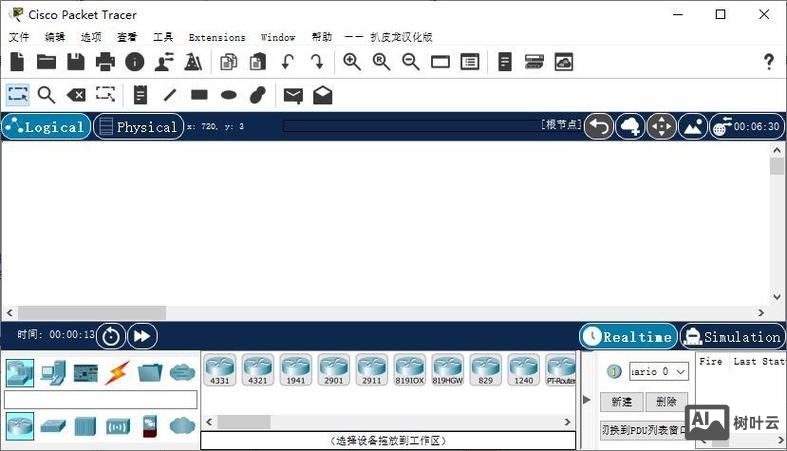Choose the 4331 router device
The image size is (787, 451).
(220, 370)
